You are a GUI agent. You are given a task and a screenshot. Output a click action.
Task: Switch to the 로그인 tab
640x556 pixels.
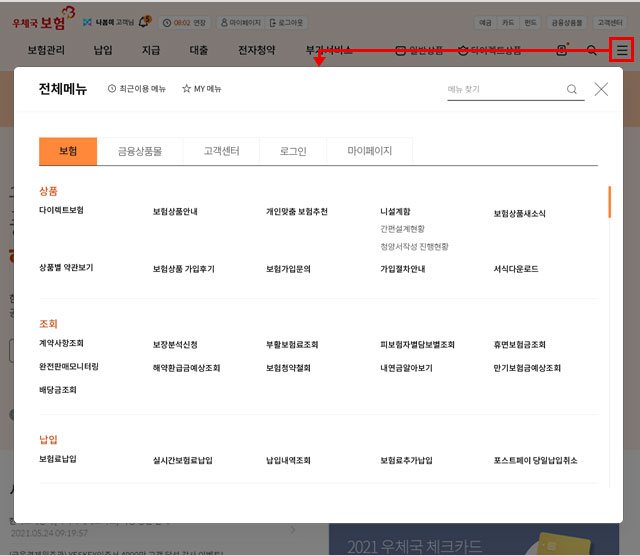point(293,151)
